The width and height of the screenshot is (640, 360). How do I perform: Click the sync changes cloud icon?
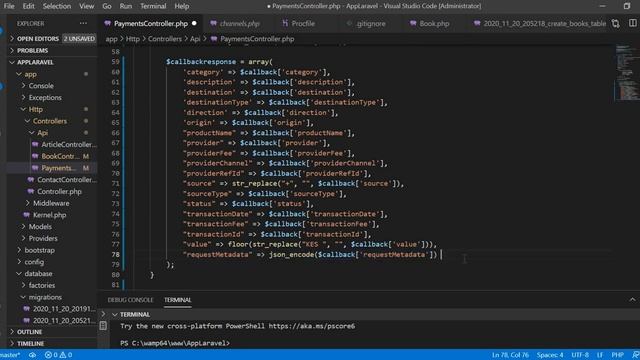(32, 355)
